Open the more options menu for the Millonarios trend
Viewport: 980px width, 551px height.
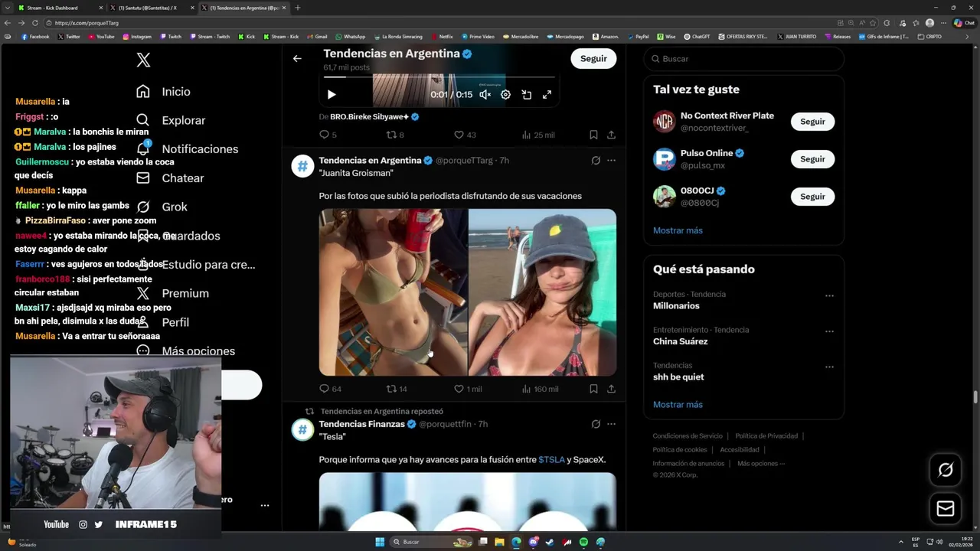point(829,295)
